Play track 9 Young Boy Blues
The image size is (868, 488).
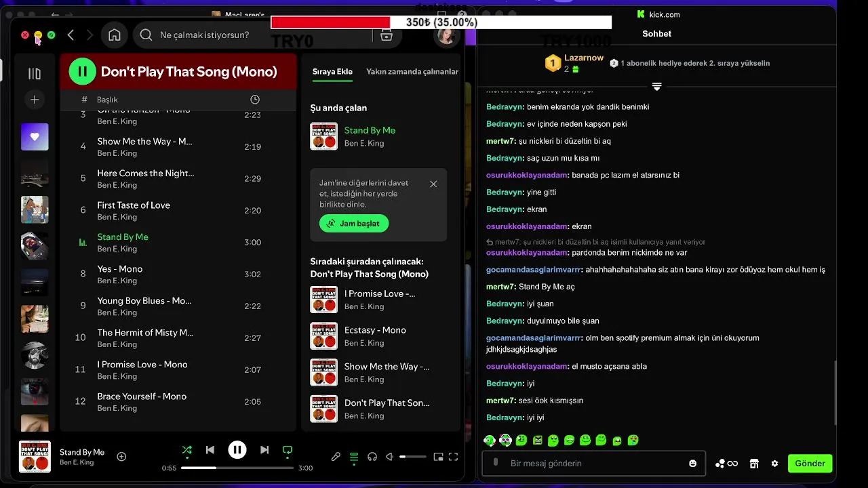coord(178,306)
